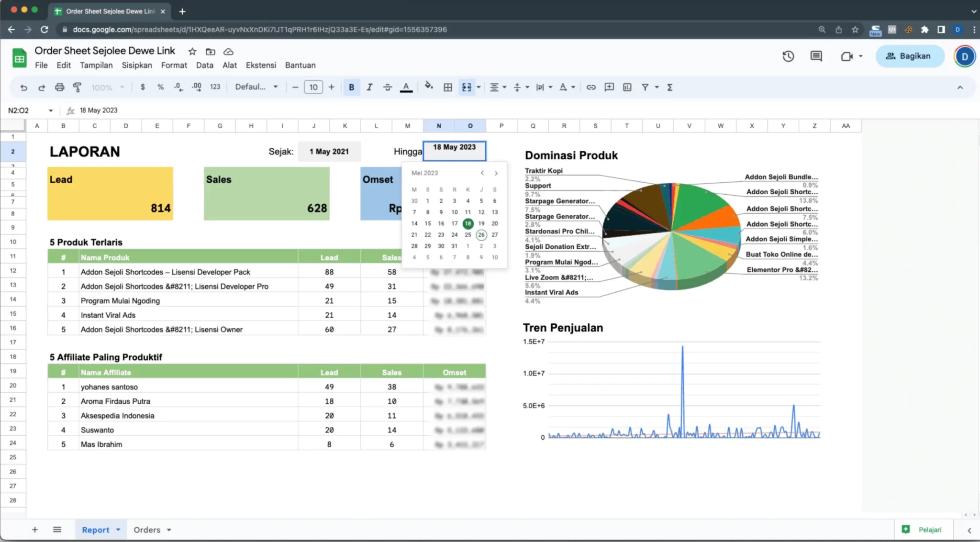Open the Data menu
Viewport: 980px width, 542px height.
[x=205, y=65]
